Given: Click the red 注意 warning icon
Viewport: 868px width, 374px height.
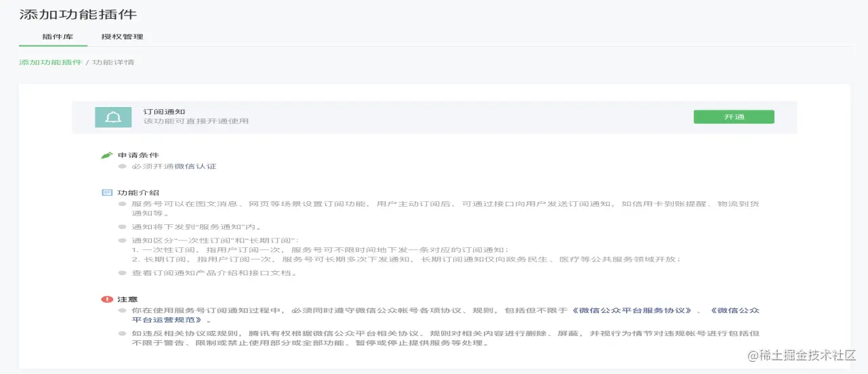Looking at the screenshot, I should pyautogui.click(x=106, y=299).
